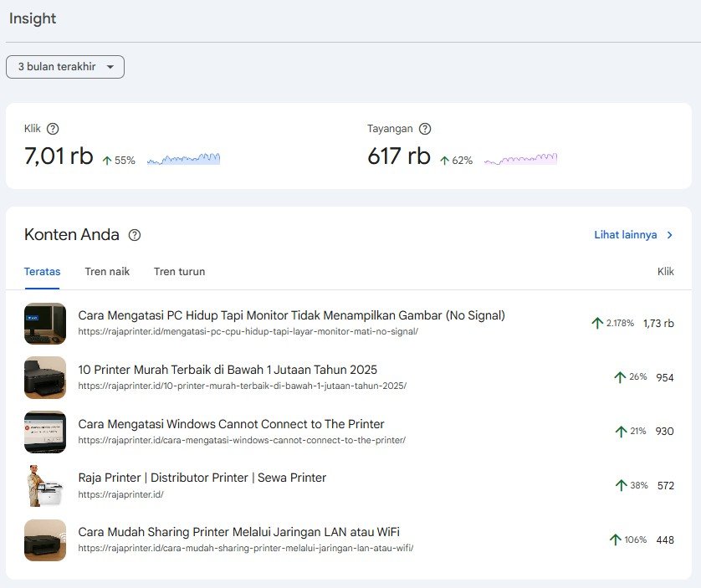Click the Sharing Printer LAN article thumbnail

click(x=45, y=539)
